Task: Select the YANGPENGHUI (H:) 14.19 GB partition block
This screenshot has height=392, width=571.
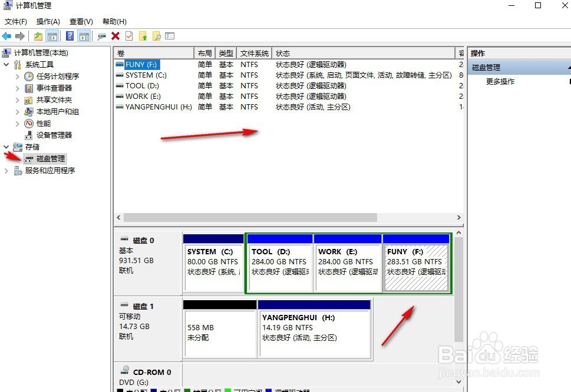Action: (x=314, y=329)
